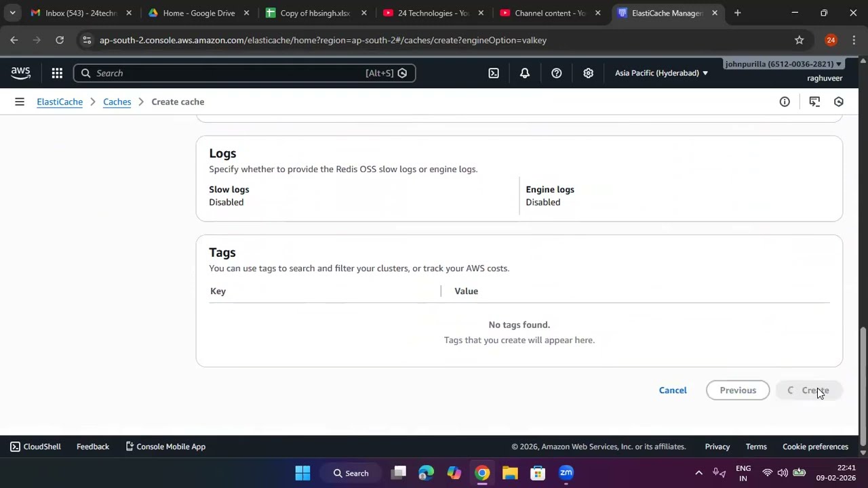868x488 pixels.
Task: Switch to the 24 Technologies YouTube tab
Action: [x=433, y=13]
